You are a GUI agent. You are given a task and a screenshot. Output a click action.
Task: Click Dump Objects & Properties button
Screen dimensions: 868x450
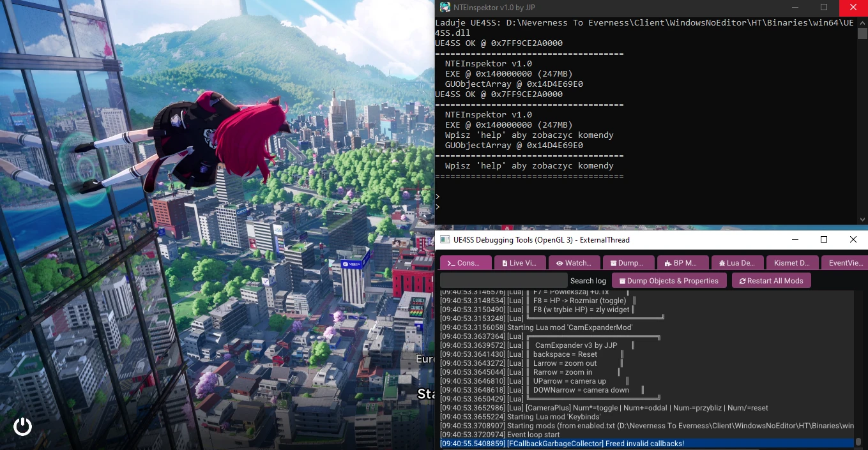coord(669,280)
